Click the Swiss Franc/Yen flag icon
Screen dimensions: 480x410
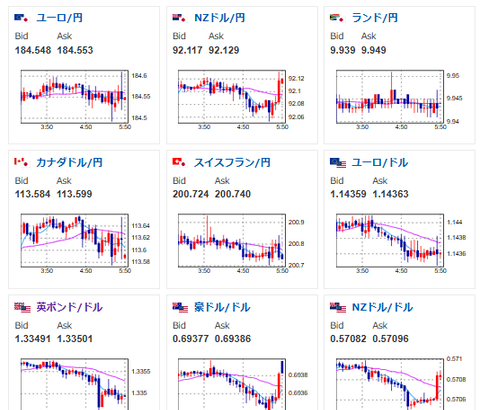tap(180, 162)
